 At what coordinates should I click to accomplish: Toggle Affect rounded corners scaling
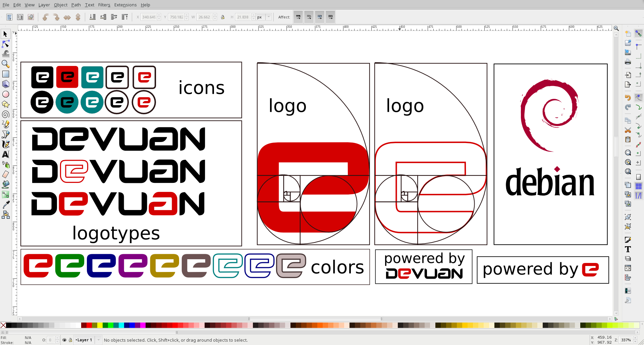pyautogui.click(x=309, y=17)
